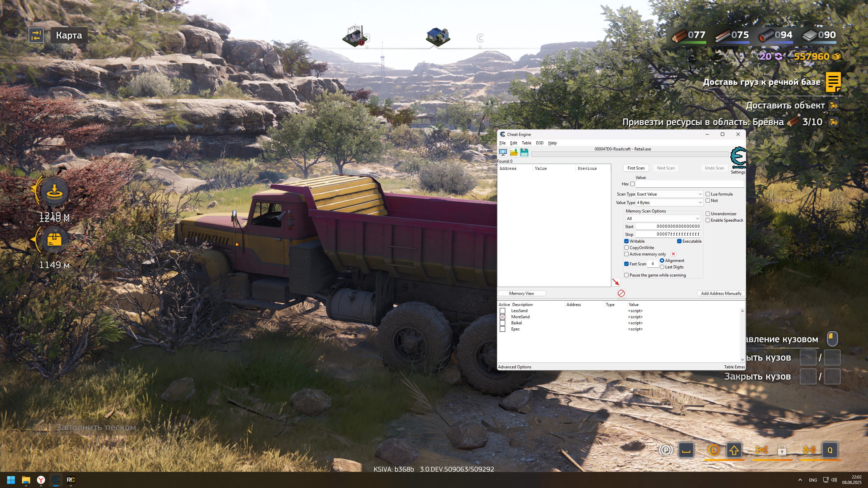Viewport: 868px width, 488px height.
Task: Open the Scan Type dropdown
Action: (669, 194)
